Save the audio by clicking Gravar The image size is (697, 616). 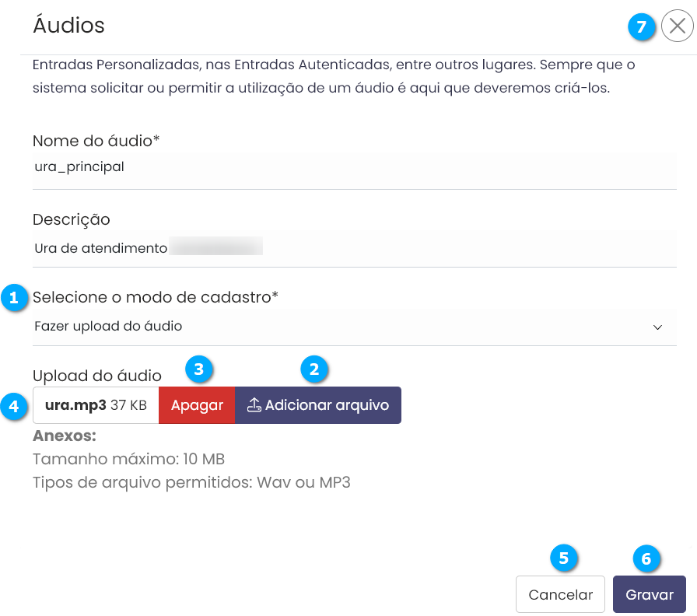pos(650,595)
